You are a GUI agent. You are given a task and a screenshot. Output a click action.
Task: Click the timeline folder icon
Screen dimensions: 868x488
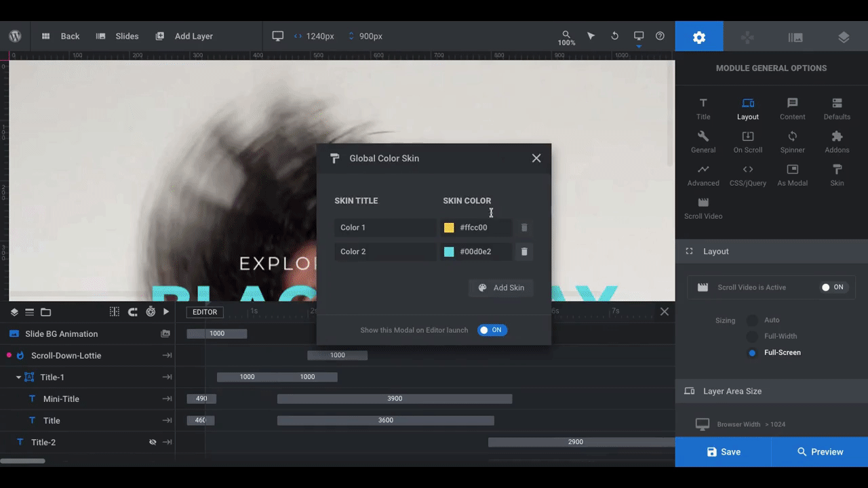coord(45,312)
